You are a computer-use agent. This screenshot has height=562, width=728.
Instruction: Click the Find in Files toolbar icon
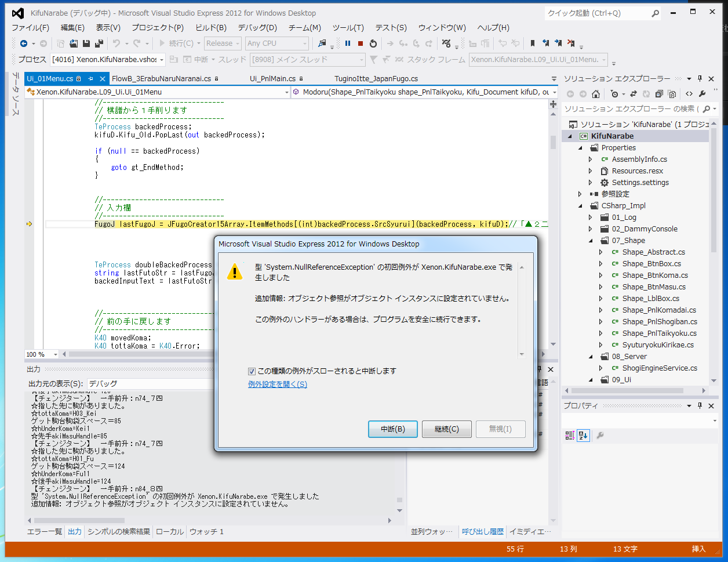click(322, 43)
